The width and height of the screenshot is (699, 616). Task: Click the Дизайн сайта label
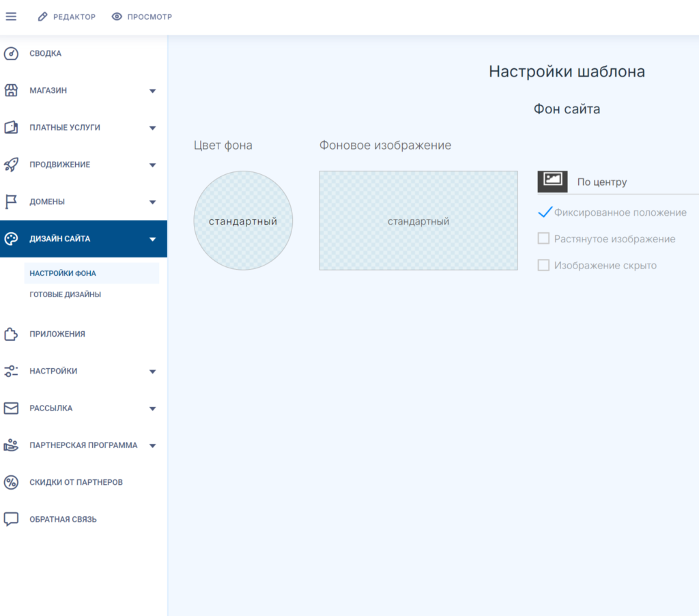pos(60,238)
